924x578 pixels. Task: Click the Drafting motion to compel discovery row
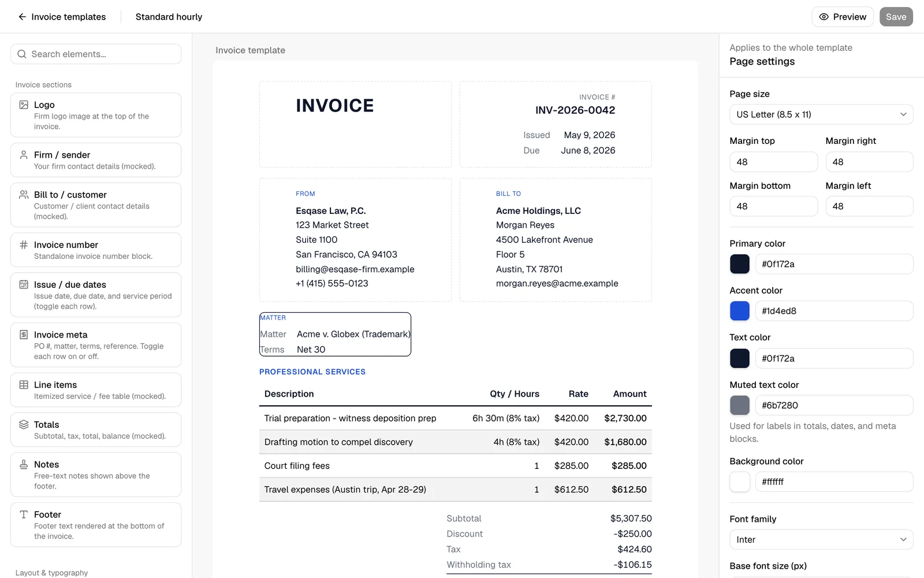pyautogui.click(x=456, y=442)
